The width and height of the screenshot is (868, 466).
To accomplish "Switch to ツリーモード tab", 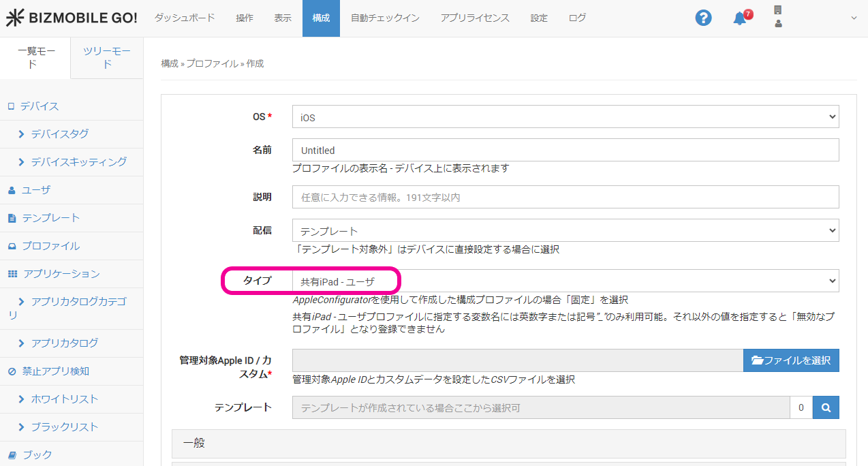I will (107, 58).
